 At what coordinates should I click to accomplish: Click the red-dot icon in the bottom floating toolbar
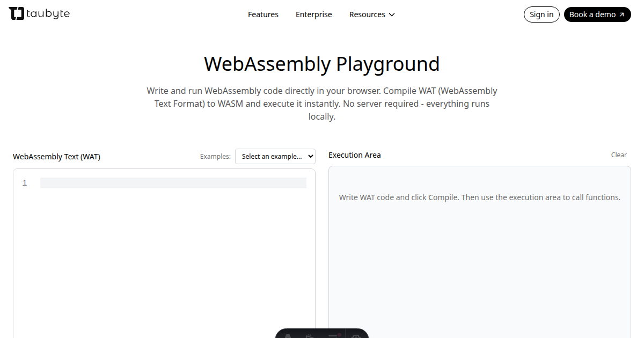(x=333, y=336)
